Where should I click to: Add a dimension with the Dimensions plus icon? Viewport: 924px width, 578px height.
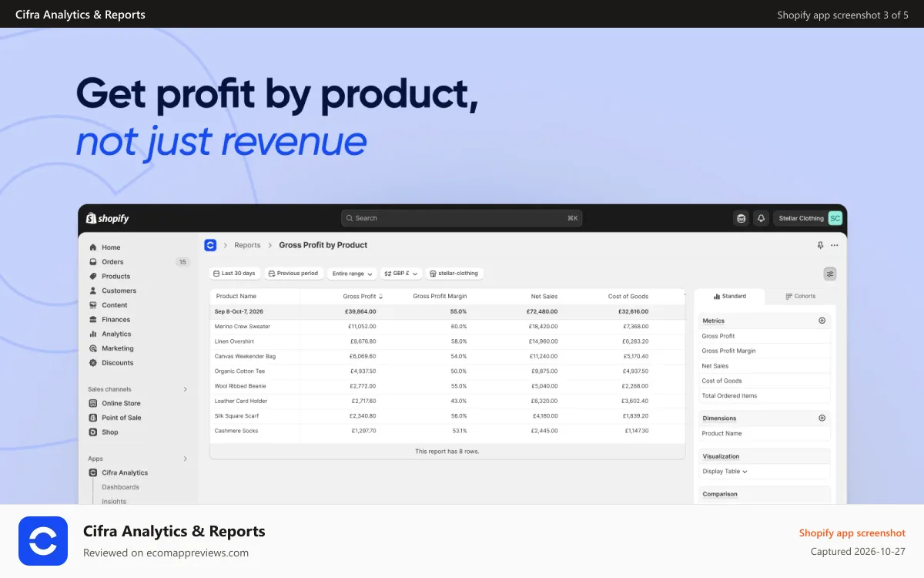coord(822,418)
